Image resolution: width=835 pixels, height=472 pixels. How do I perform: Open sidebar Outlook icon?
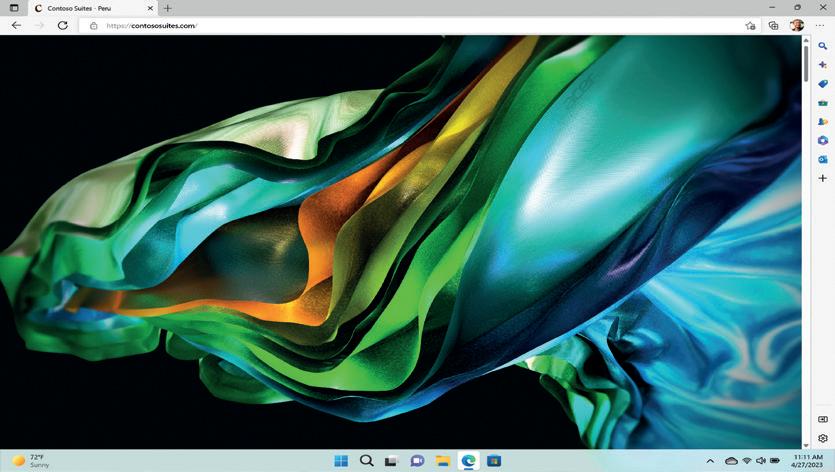click(823, 159)
